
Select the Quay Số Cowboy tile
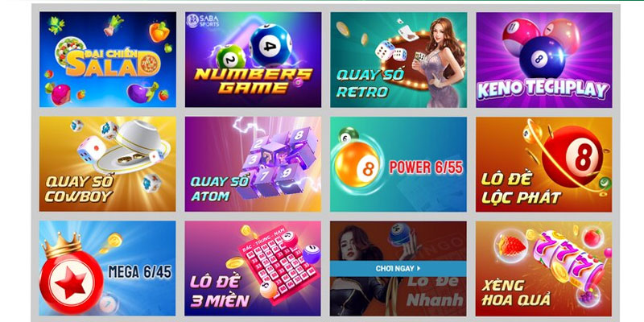point(108,164)
